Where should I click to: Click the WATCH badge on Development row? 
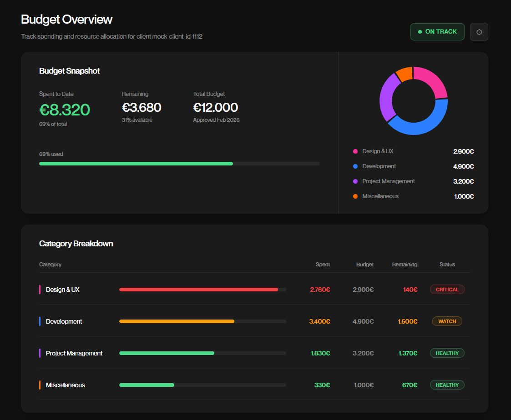[447, 321]
